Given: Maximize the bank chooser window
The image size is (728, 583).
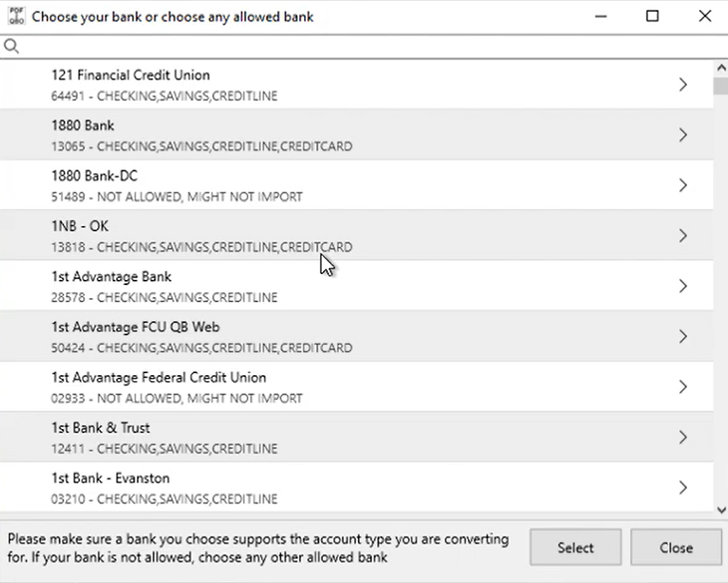Looking at the screenshot, I should 653,16.
